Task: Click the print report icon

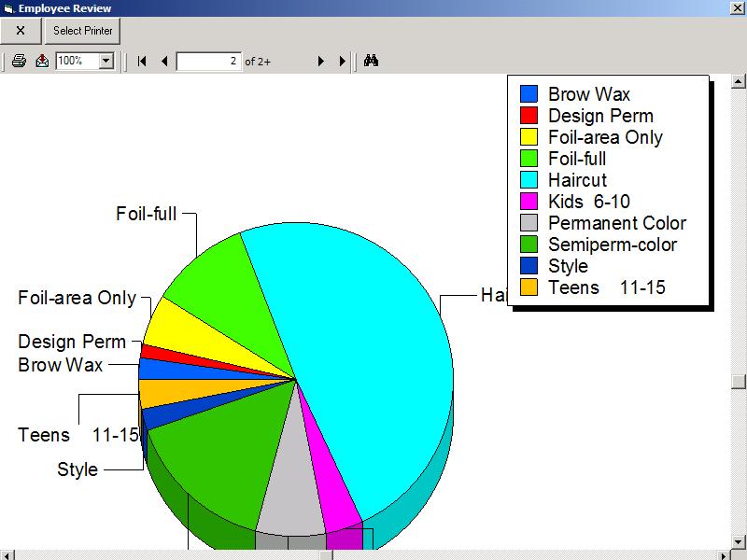Action: 19,62
